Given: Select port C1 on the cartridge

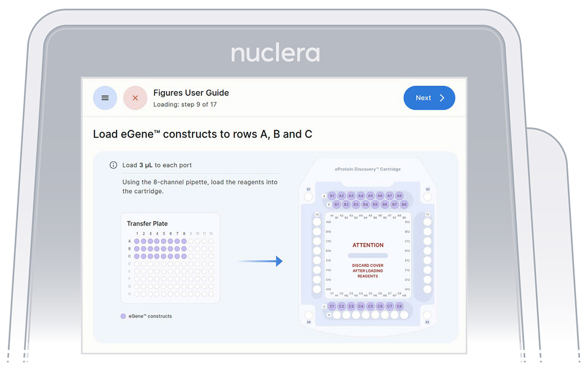Looking at the screenshot, I should point(332,306).
